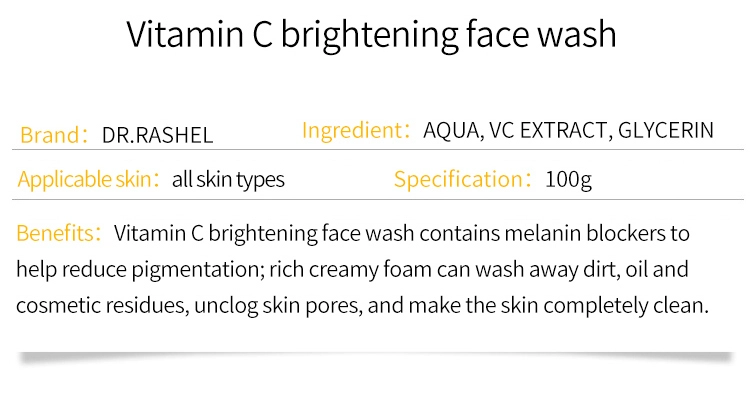Click the '100g' specification value
Screen dimensions: 750x404
tap(568, 181)
